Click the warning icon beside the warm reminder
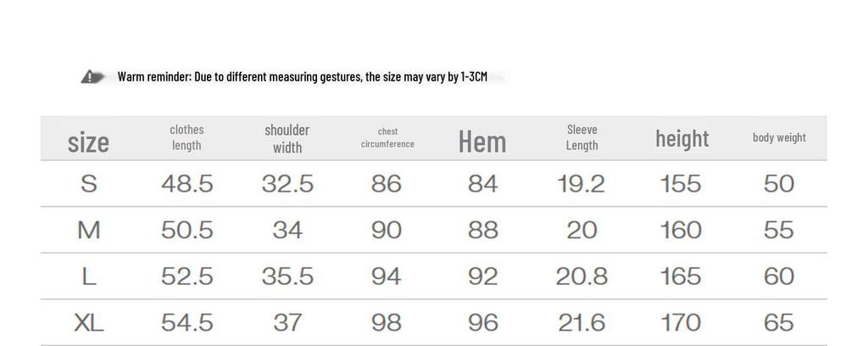868x346 pixels. (92, 77)
